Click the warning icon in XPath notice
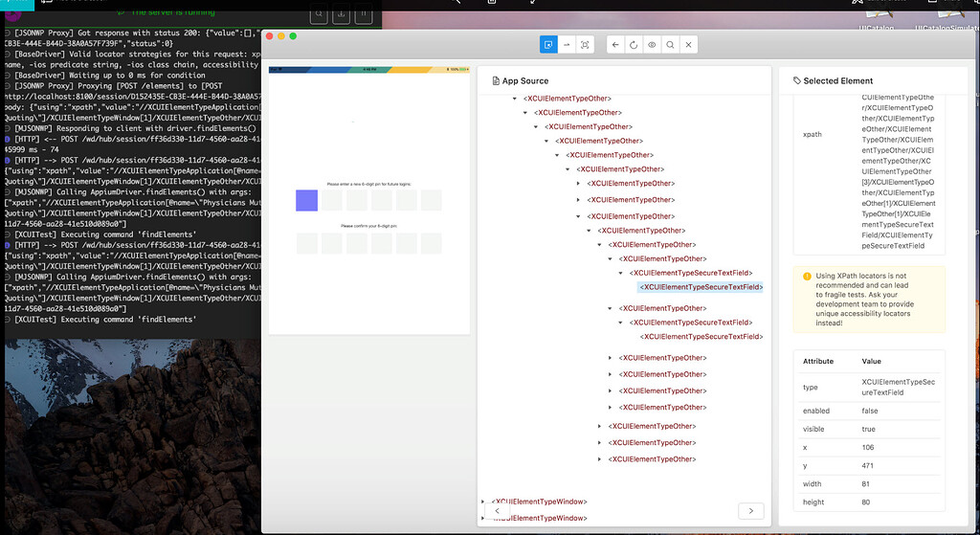 (807, 277)
